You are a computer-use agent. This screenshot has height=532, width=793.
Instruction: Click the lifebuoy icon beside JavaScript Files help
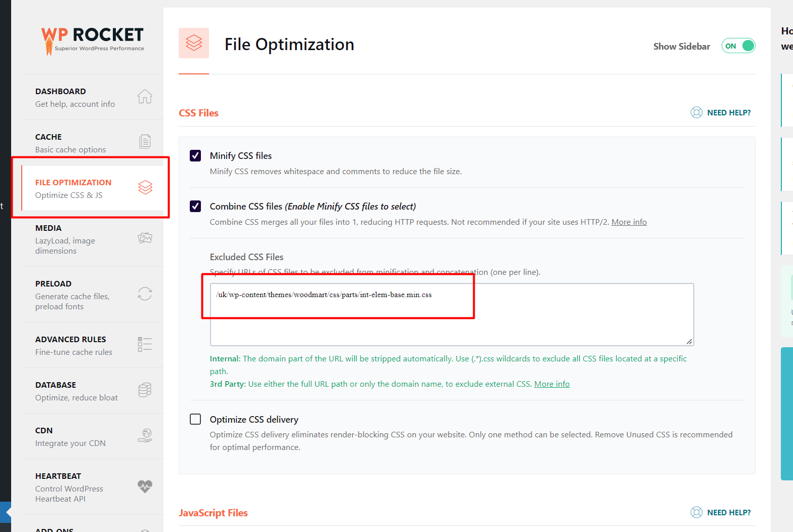coord(696,512)
